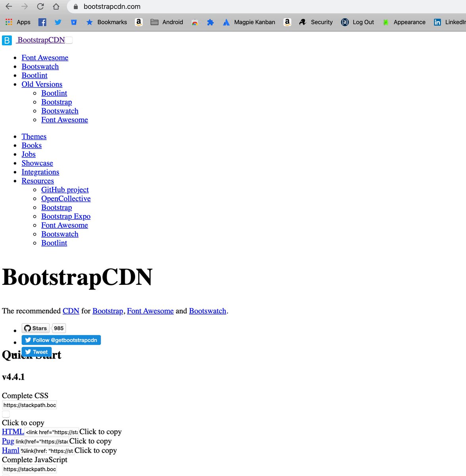Open the Facebook bookmark icon
This screenshot has height=476, width=466.
click(x=42, y=22)
